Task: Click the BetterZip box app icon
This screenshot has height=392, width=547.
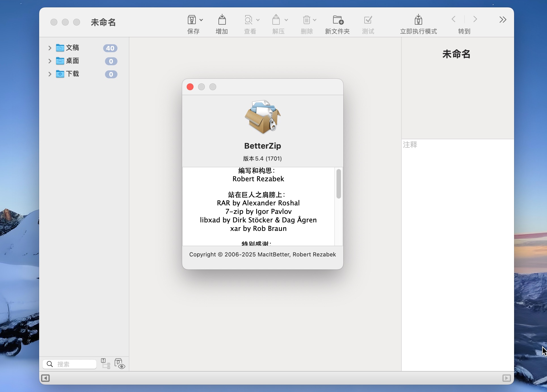Action: [263, 117]
